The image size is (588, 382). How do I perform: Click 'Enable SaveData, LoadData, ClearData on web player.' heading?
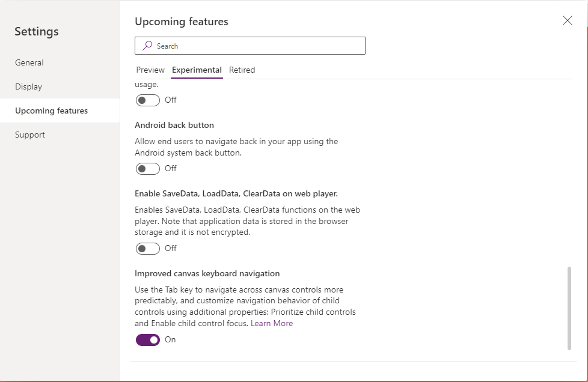point(236,193)
